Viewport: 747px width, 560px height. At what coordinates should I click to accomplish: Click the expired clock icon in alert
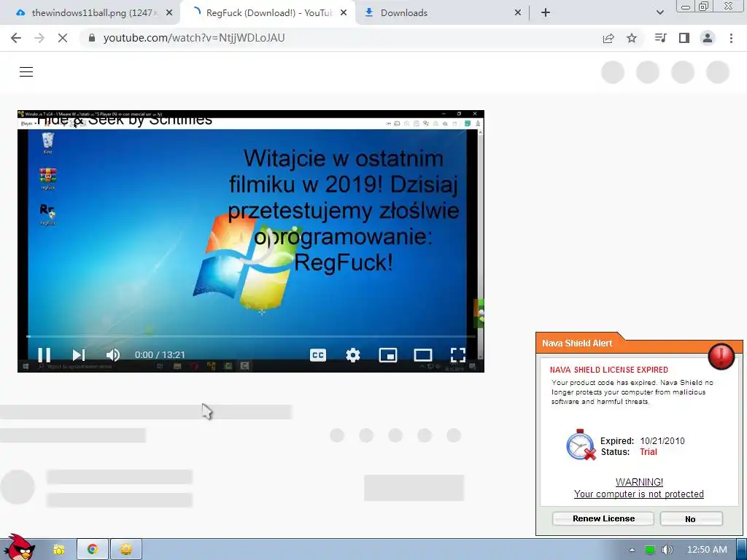[x=581, y=445]
